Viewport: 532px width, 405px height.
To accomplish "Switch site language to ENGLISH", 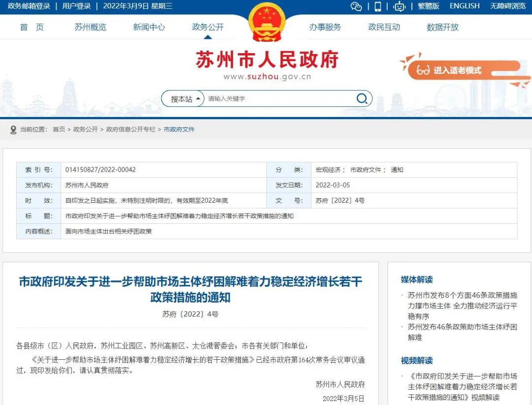I will 465,6.
